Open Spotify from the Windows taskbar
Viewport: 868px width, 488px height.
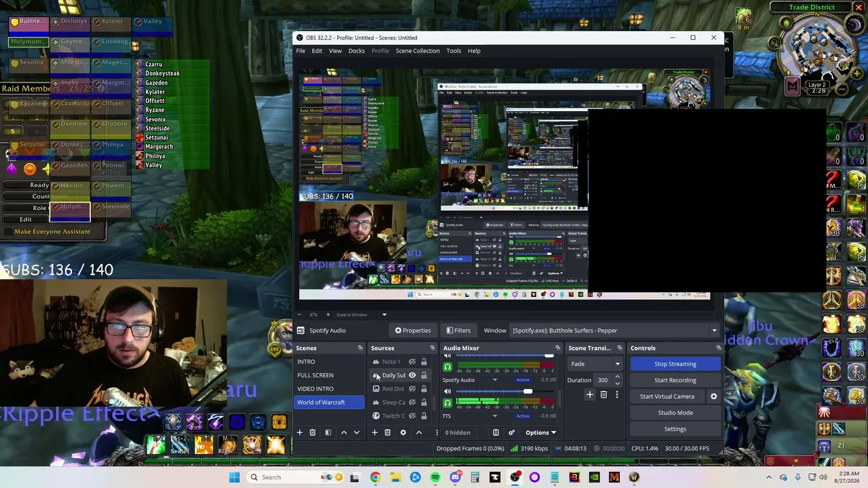(435, 477)
